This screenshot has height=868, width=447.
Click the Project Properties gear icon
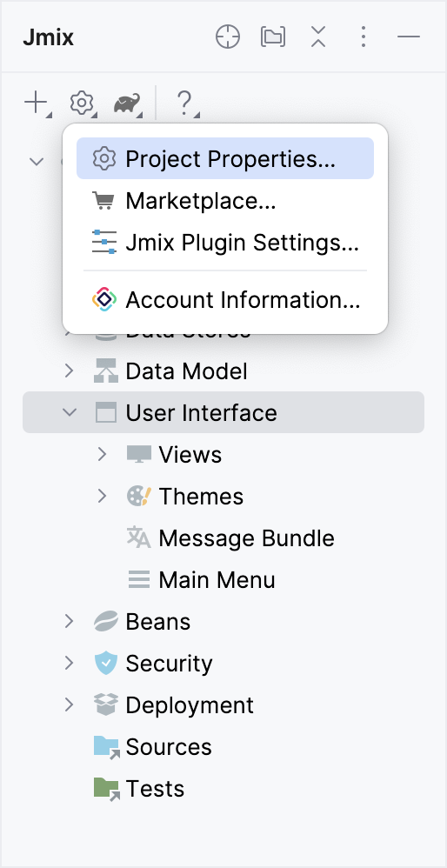(x=104, y=158)
